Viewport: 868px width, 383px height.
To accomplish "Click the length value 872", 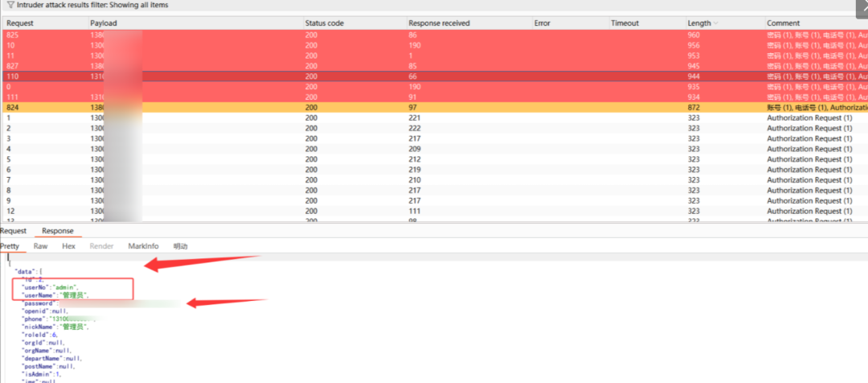I will 694,108.
